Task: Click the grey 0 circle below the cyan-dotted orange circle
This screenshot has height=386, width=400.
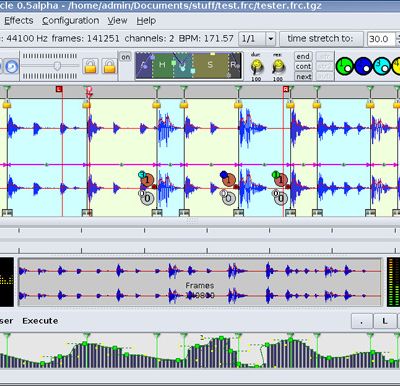Action: 147,199
